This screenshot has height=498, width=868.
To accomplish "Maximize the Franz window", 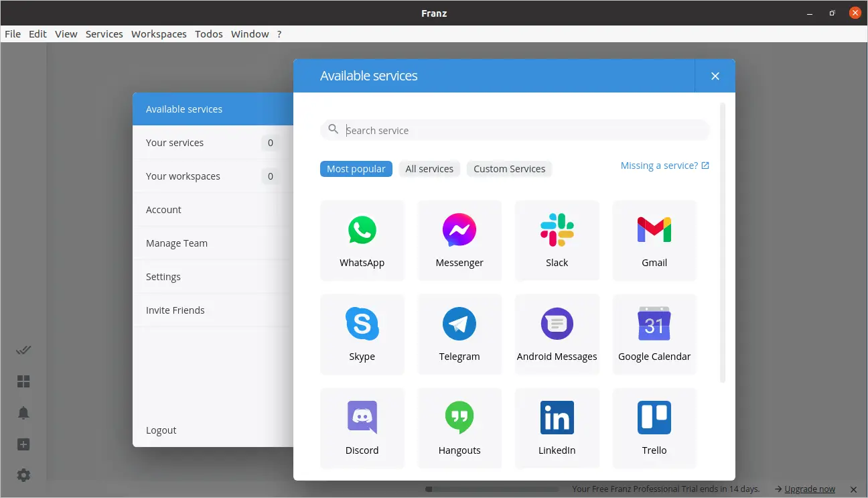I will click(x=832, y=12).
